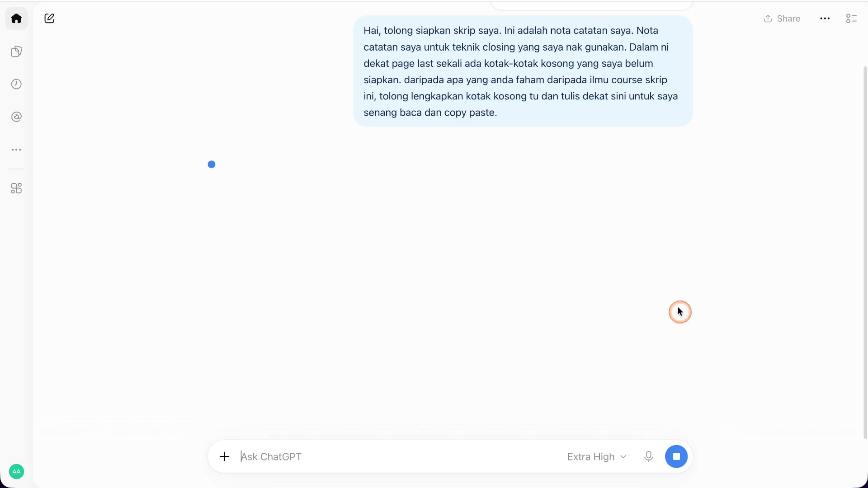The image size is (868, 488).
Task: Start a new chat with compose icon
Action: (50, 19)
